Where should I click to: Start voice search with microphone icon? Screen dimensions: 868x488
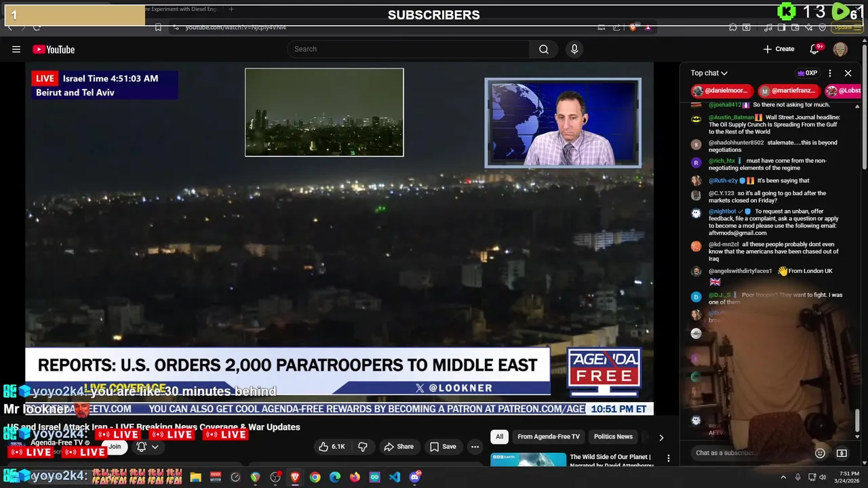[x=574, y=49]
